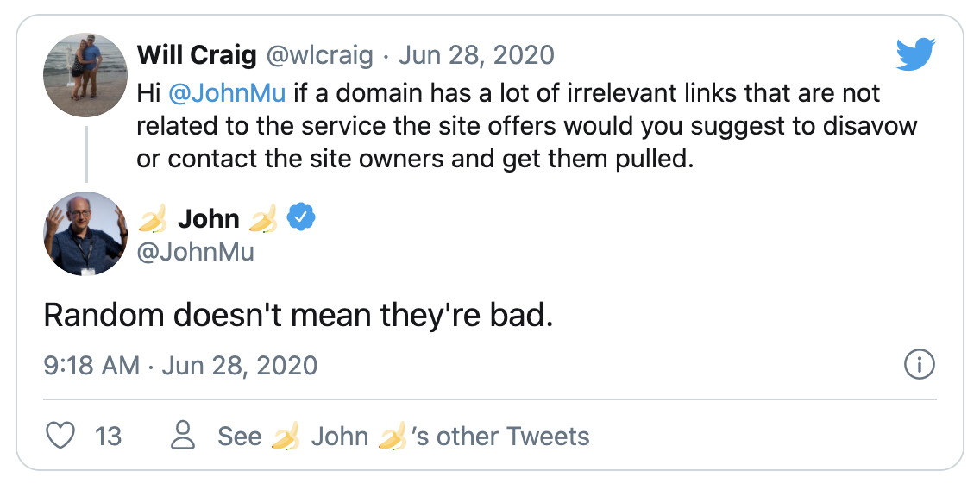Click Will Craig's question about irrelevant links
Image resolution: width=980 pixels, height=490 pixels.
point(526,126)
